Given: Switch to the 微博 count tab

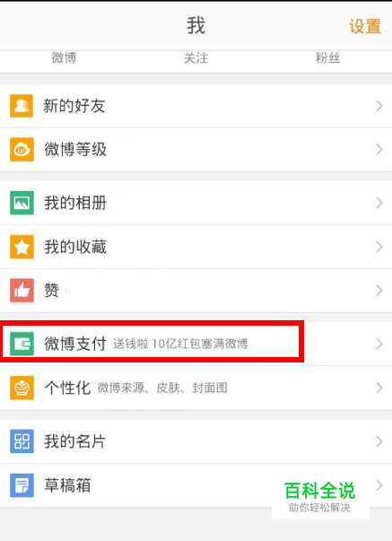Looking at the screenshot, I should click(65, 57).
